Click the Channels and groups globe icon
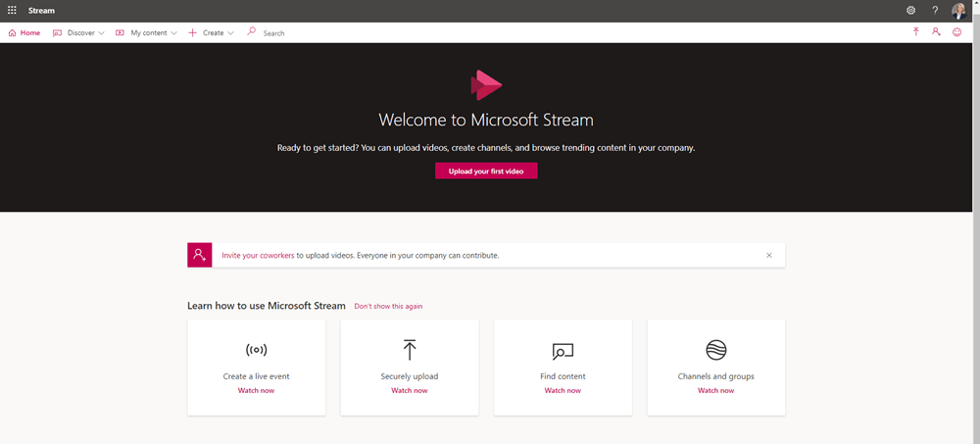Viewport: 980px width, 444px height. [716, 350]
